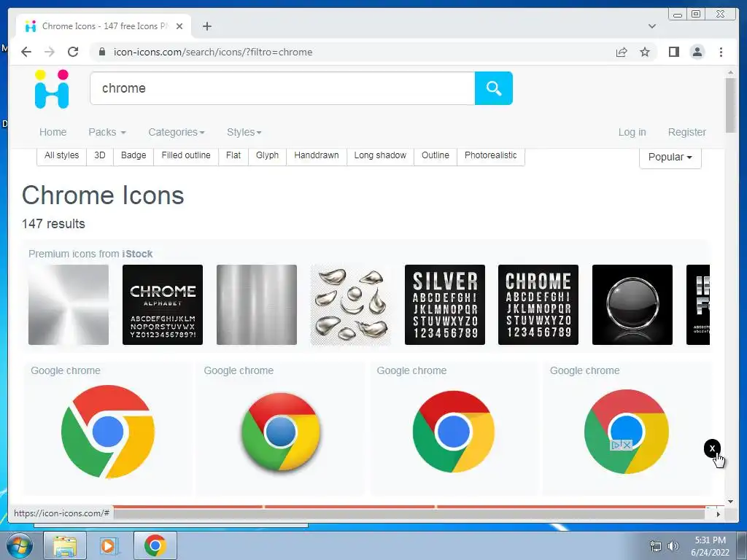Filter by All styles
Screen dimensions: 747x560
[x=61, y=155]
